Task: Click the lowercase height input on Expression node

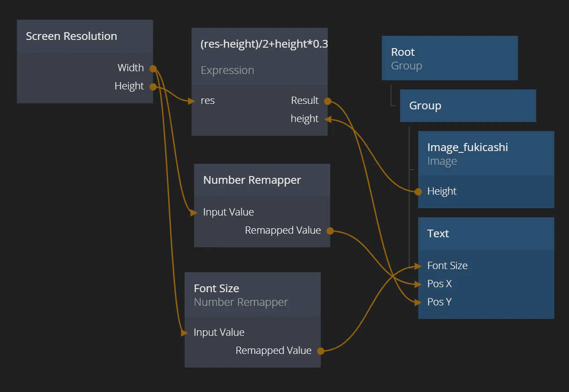Action: (x=328, y=119)
